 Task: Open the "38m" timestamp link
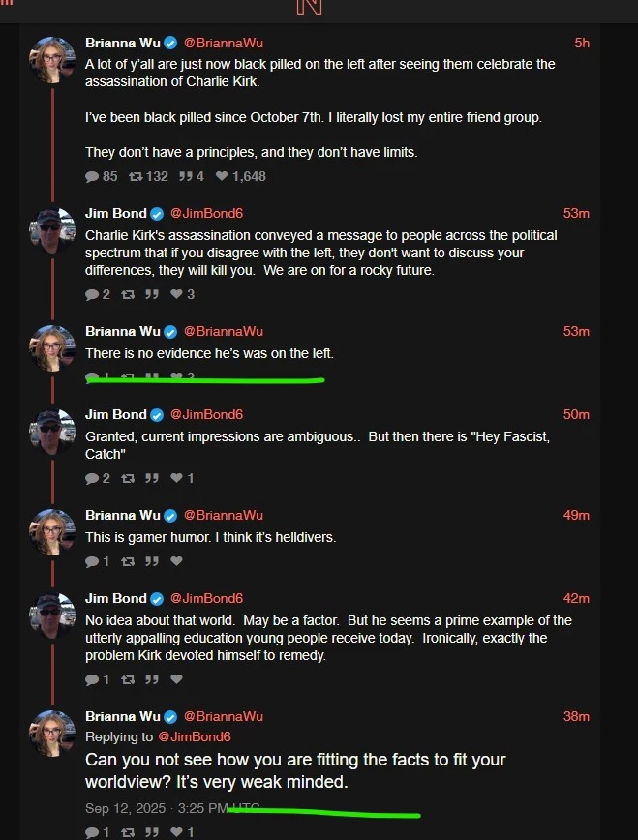576,716
